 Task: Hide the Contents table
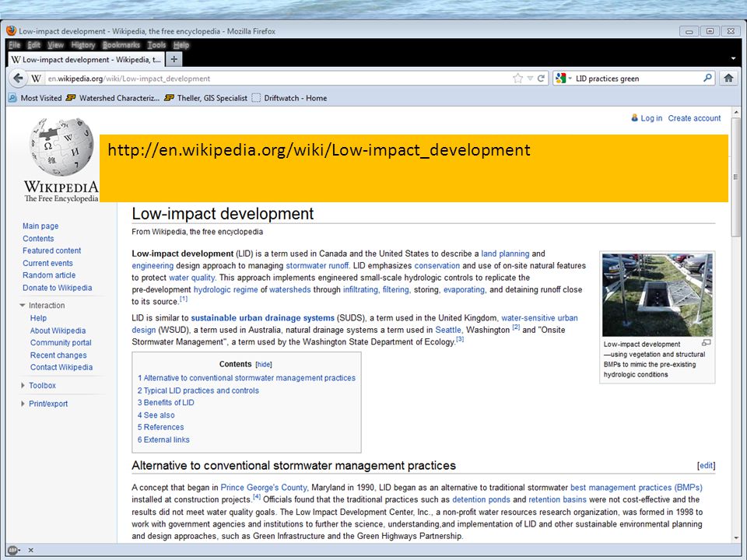tap(264, 364)
